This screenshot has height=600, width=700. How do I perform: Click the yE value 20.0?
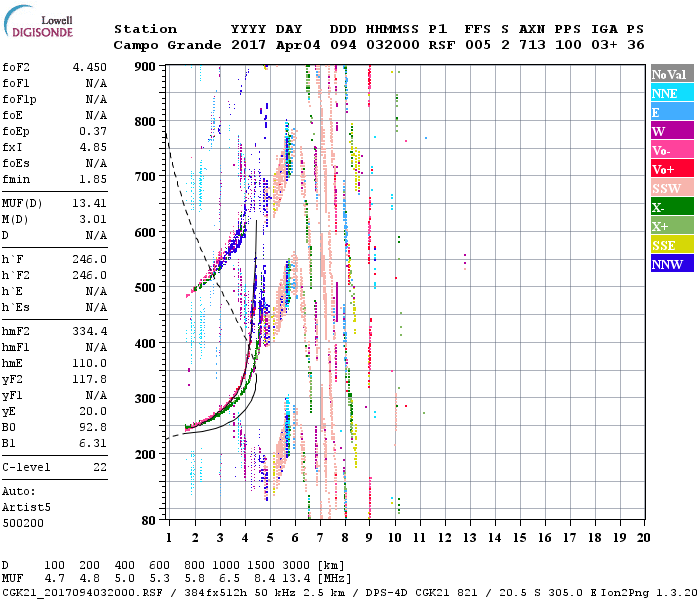tap(93, 412)
